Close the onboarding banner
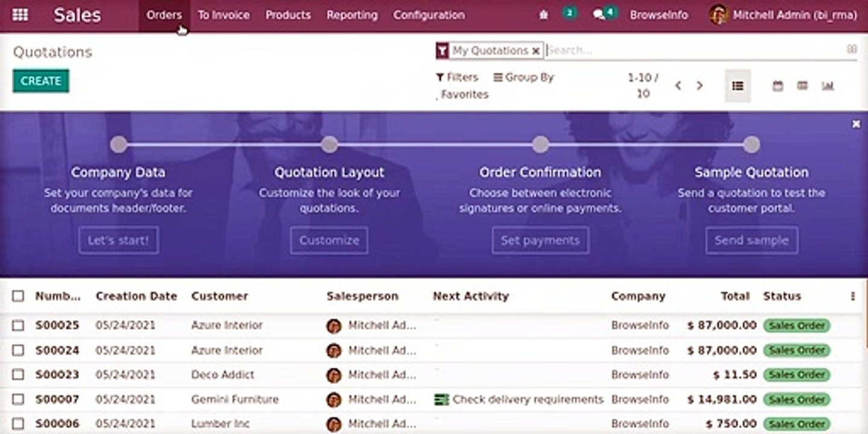Viewport: 868px width, 434px height. tap(856, 124)
